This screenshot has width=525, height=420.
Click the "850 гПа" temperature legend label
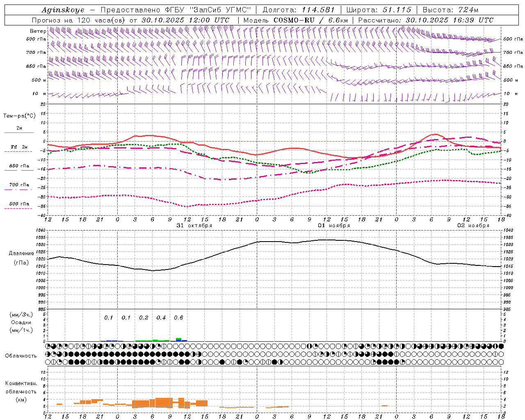19,166
